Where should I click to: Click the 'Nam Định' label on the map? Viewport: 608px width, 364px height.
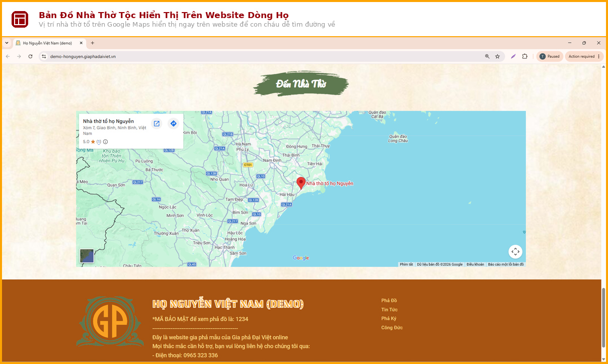pyautogui.click(x=272, y=160)
